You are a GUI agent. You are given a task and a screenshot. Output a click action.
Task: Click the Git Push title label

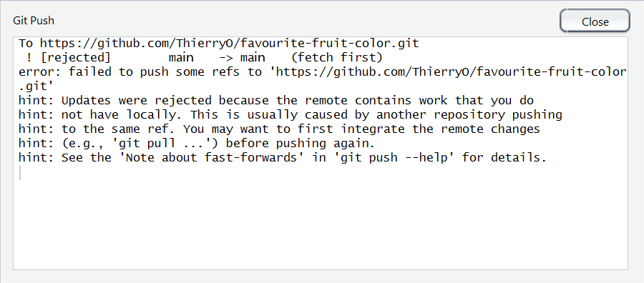(x=34, y=21)
